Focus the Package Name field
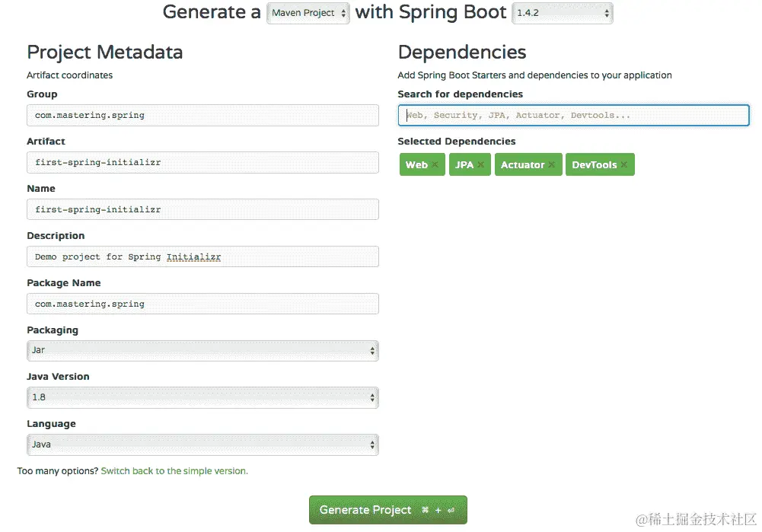The width and height of the screenshot is (762, 532). pyautogui.click(x=202, y=304)
